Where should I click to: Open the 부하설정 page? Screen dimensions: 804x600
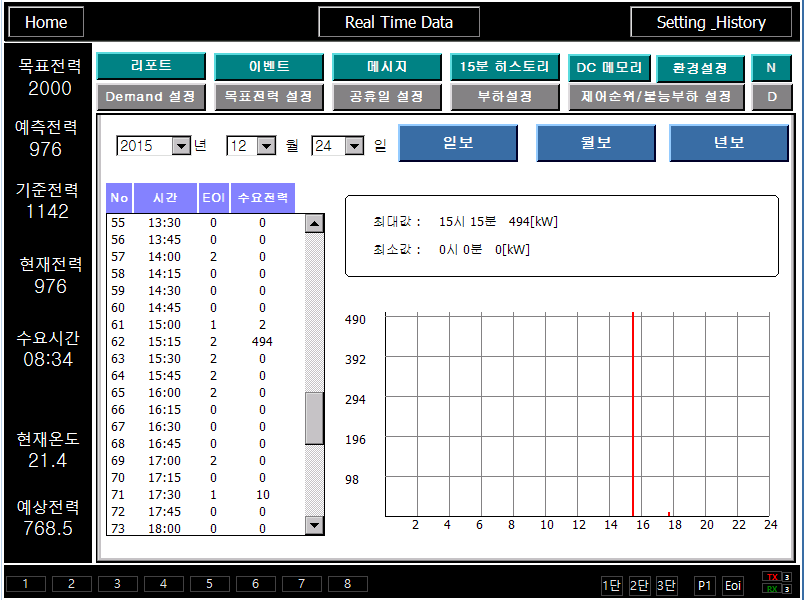coord(505,97)
